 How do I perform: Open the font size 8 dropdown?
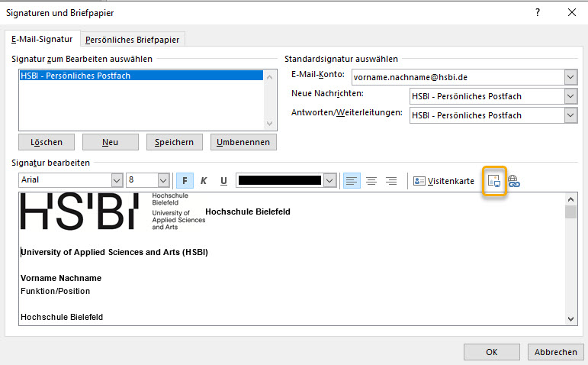[x=163, y=181]
